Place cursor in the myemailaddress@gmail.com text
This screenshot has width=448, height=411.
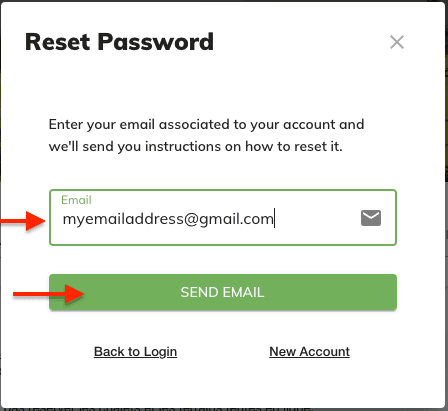[168, 219]
